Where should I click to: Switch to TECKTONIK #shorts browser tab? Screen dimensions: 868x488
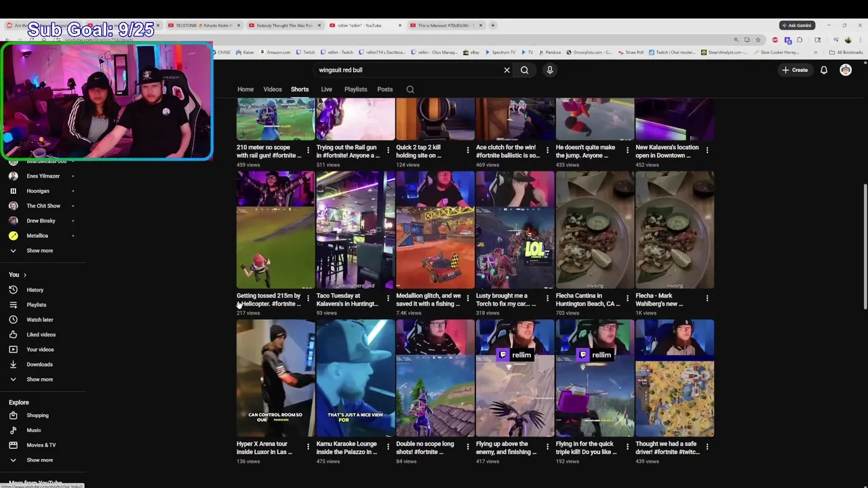coord(203,25)
